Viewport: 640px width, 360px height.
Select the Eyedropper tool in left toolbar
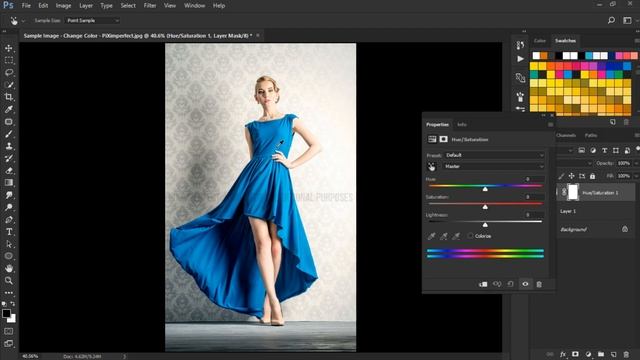click(9, 109)
